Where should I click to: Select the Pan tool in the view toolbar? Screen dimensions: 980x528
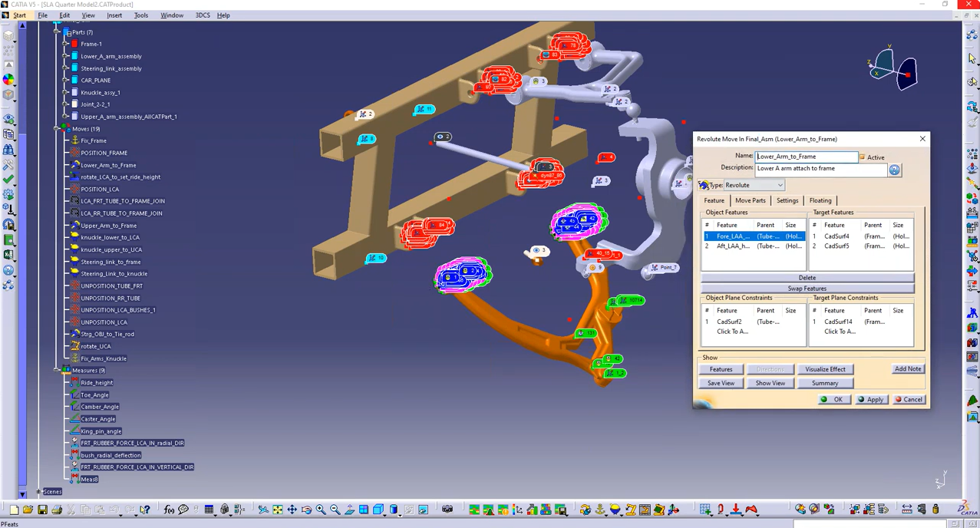click(x=293, y=509)
